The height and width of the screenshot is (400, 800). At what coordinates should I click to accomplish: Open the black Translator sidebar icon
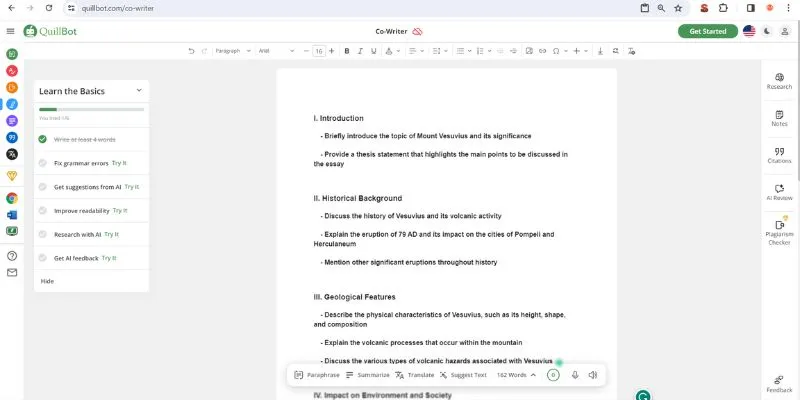pyautogui.click(x=12, y=154)
